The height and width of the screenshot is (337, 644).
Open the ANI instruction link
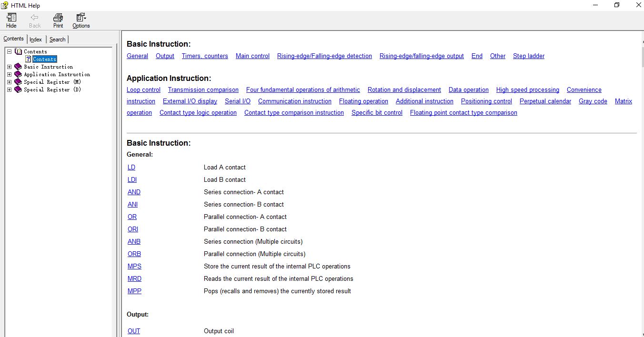[132, 204]
